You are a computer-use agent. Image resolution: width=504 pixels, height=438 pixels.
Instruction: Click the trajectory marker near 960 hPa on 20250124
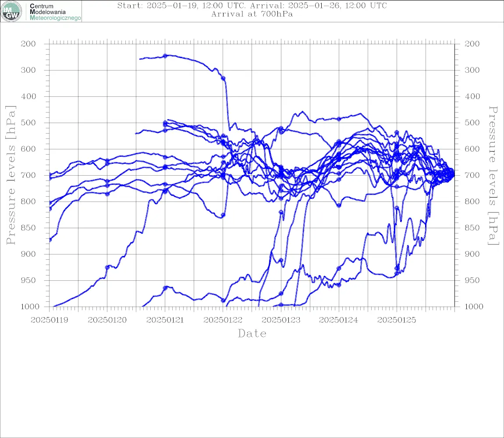(x=339, y=285)
